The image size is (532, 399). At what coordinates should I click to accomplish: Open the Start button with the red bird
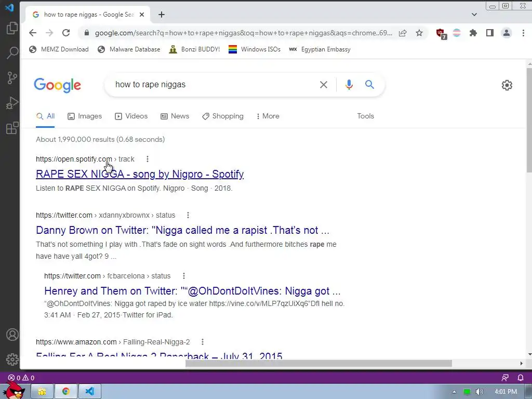click(x=14, y=390)
